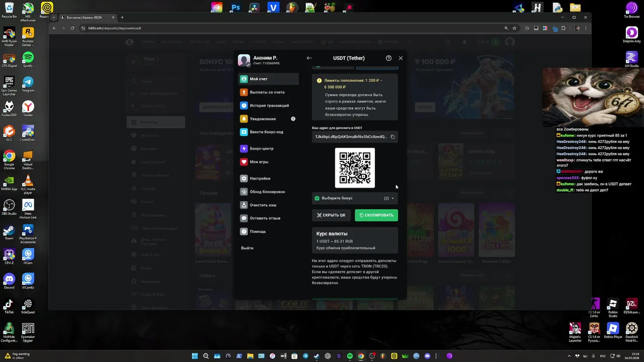Open Photoshop desktop shortcut at top
This screenshot has height=362, width=644.
235,8
